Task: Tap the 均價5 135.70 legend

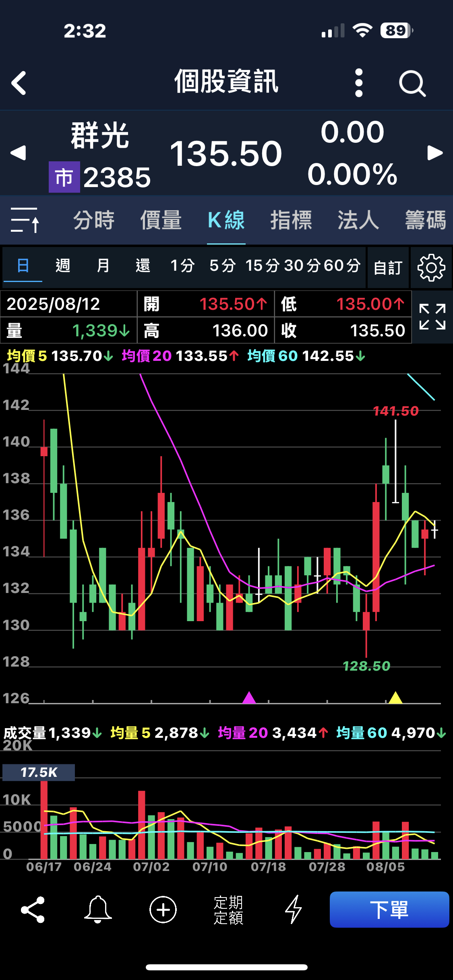Action: pos(60,356)
